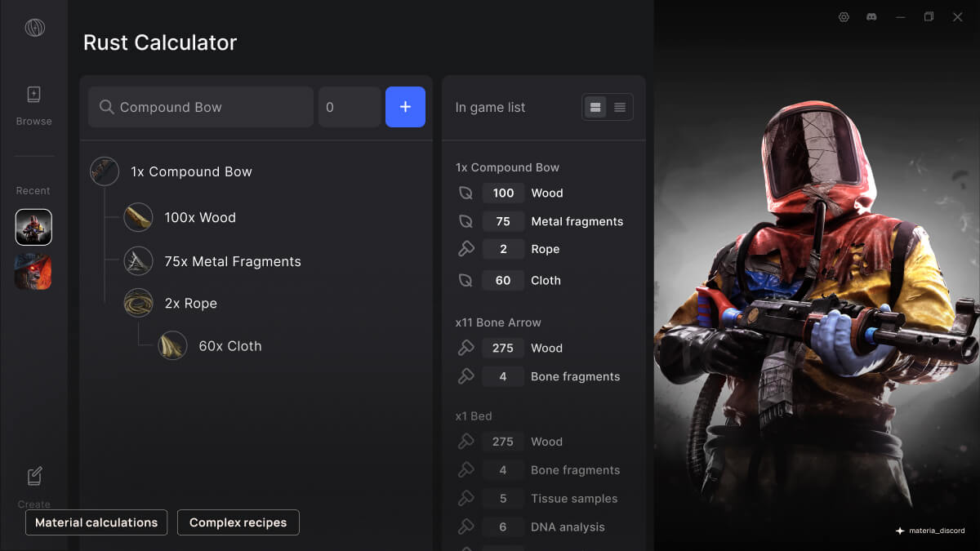Open the Browse sidebar icon
The width and height of the screenshot is (980, 551).
point(33,96)
